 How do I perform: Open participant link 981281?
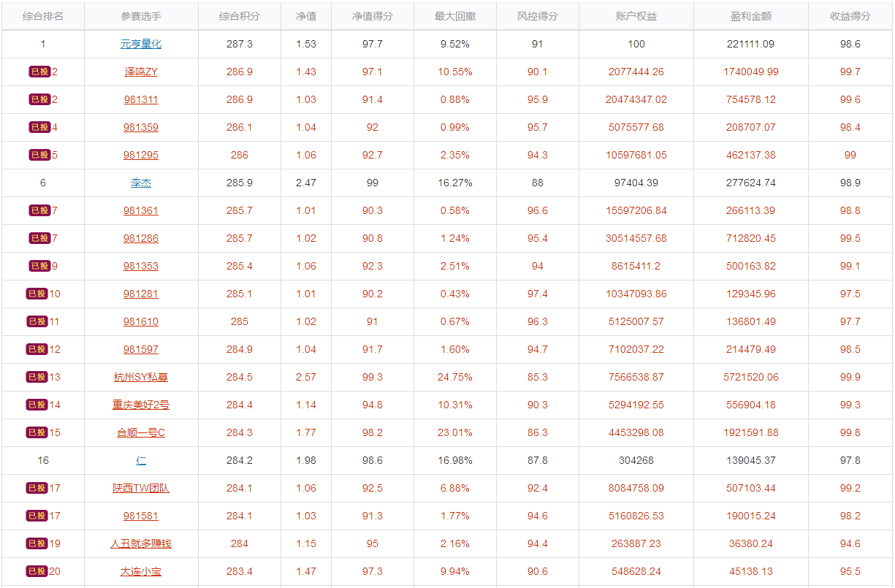[x=141, y=294]
